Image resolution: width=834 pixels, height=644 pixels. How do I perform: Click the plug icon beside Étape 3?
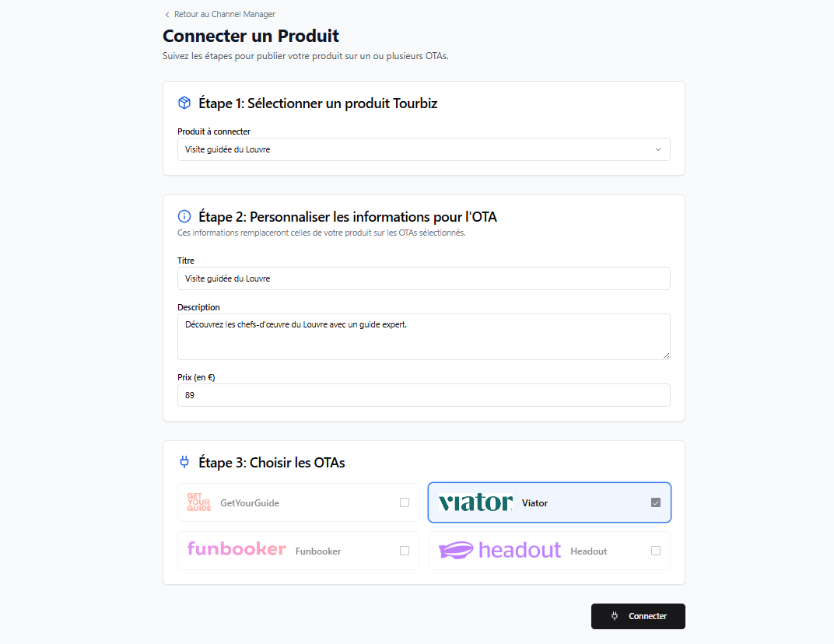click(184, 463)
